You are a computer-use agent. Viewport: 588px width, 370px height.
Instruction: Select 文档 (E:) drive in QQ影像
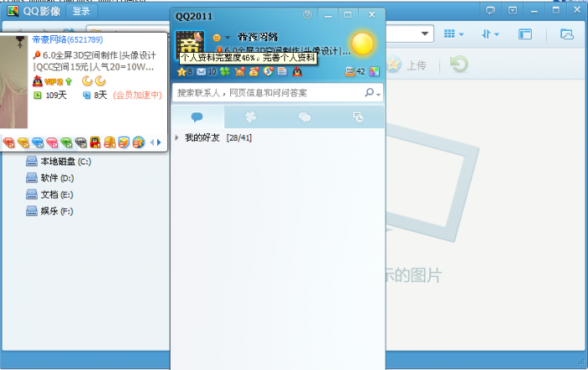[50, 195]
